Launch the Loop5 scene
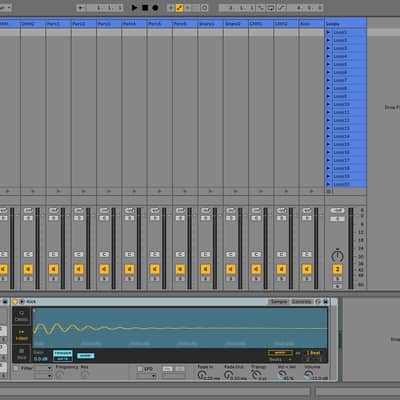 tap(328, 64)
